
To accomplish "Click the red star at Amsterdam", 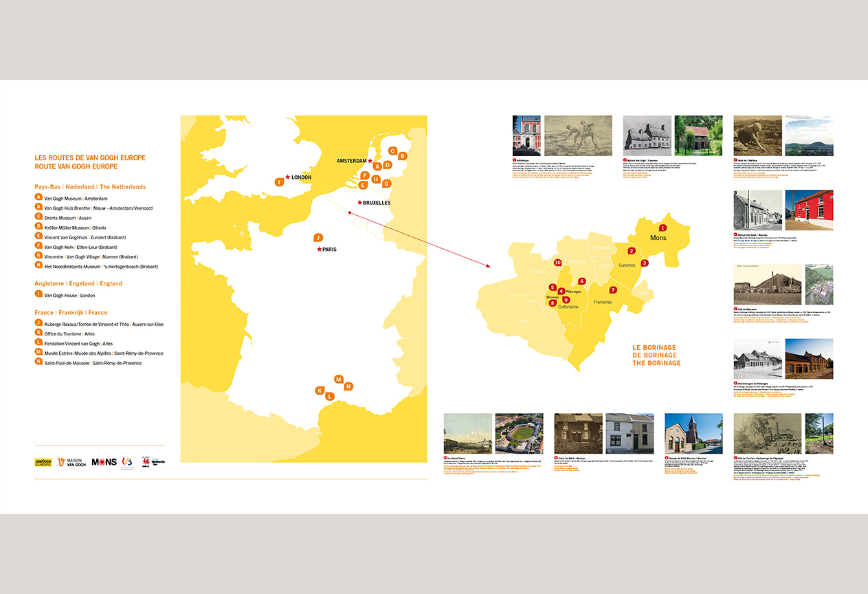I will point(370,161).
